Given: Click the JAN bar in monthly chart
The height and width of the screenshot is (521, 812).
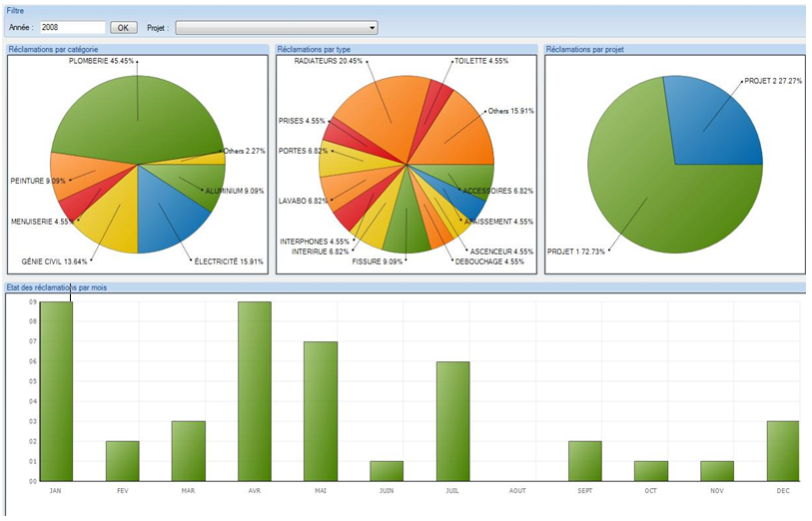Looking at the screenshot, I should [56, 391].
